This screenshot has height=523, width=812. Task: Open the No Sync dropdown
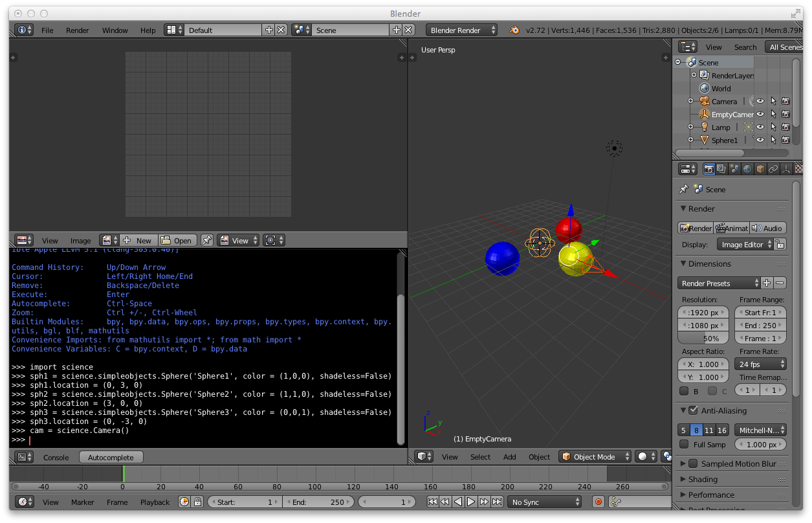(x=545, y=502)
